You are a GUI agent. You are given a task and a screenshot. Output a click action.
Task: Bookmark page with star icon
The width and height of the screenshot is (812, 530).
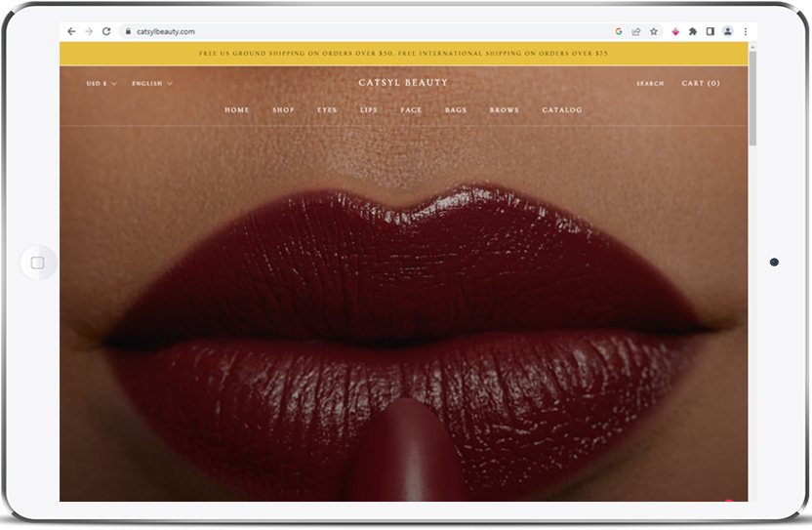(654, 31)
